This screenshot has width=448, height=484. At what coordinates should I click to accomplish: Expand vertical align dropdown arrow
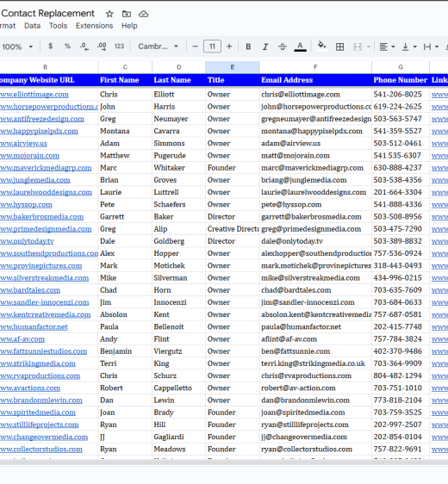pyautogui.click(x=415, y=47)
